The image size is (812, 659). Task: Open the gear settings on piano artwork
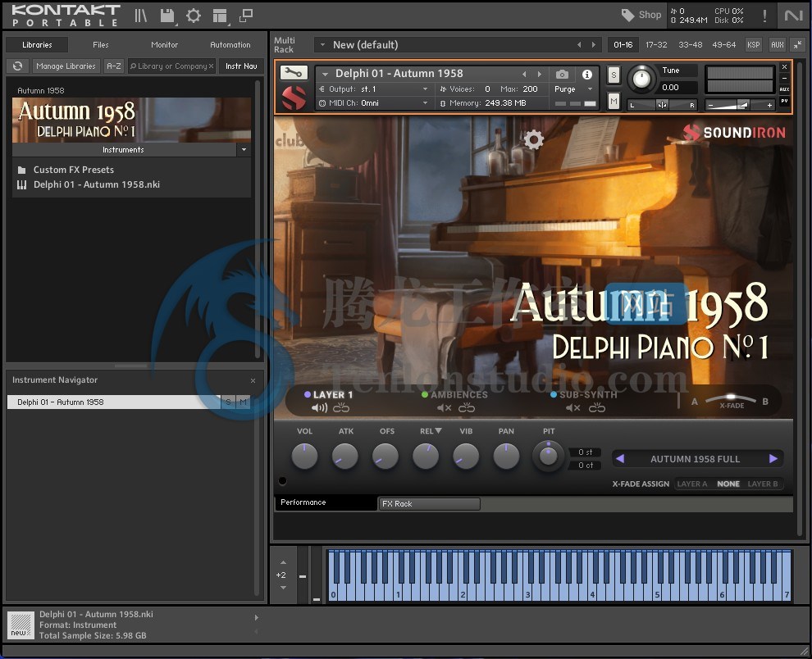[x=534, y=139]
